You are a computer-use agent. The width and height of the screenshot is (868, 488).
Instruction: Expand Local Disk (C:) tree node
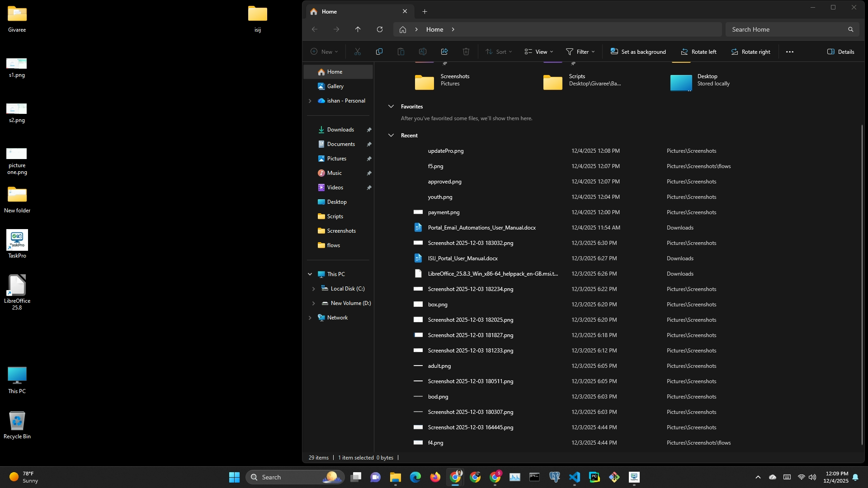314,289
